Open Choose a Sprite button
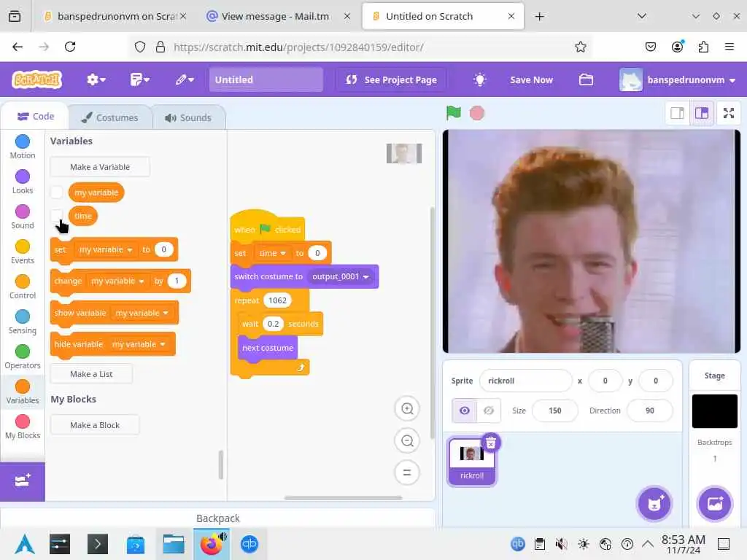This screenshot has height=560, width=747. click(x=654, y=504)
